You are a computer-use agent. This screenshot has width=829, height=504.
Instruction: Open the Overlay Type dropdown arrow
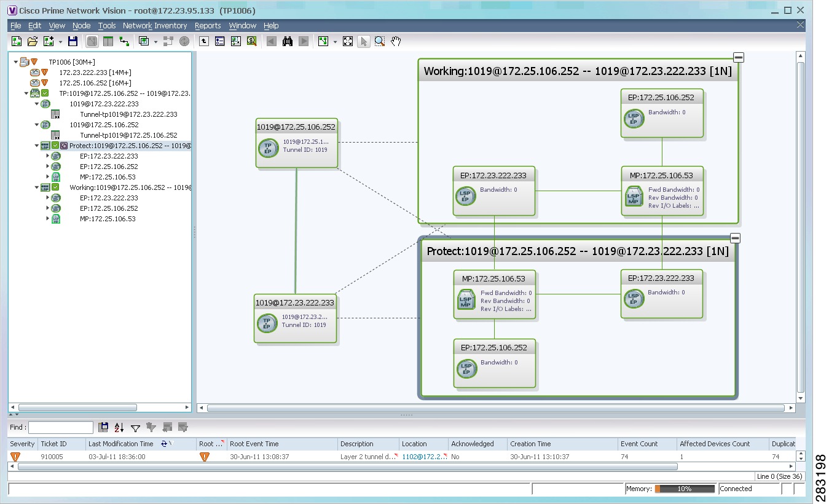(x=155, y=42)
